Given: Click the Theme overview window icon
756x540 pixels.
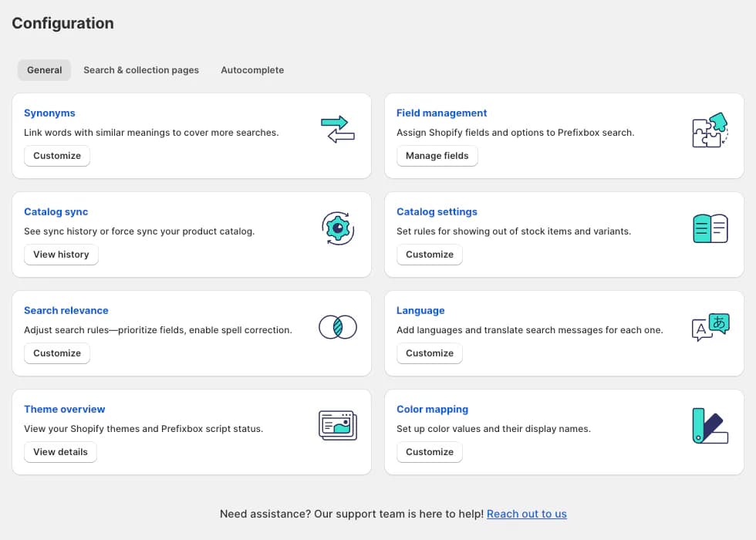Looking at the screenshot, I should tap(338, 425).
